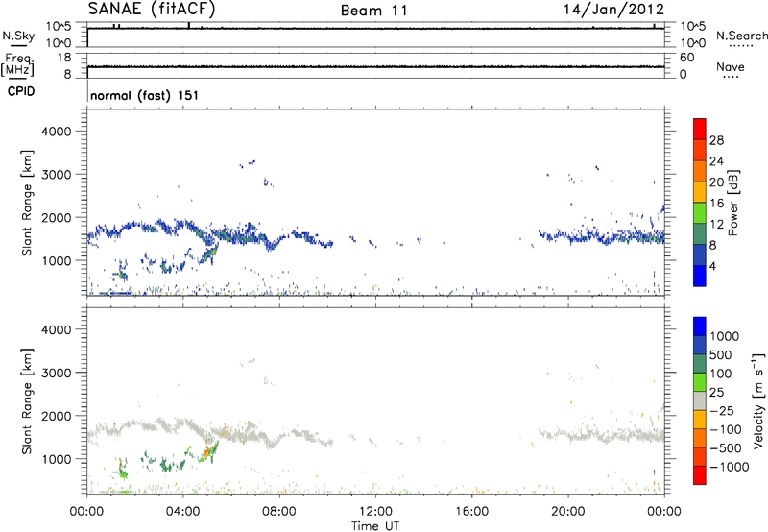Click the dotted line sample under N.Search
The image size is (768, 532).
(742, 46)
